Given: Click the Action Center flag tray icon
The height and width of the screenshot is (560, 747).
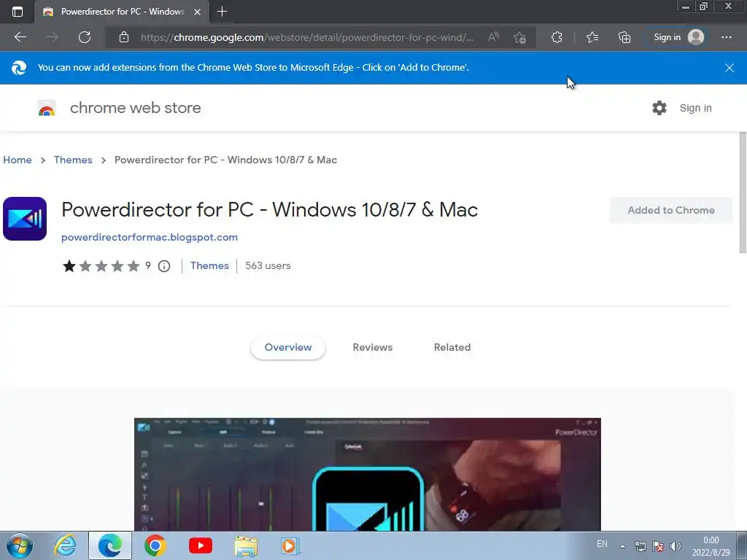Looking at the screenshot, I should [659, 546].
